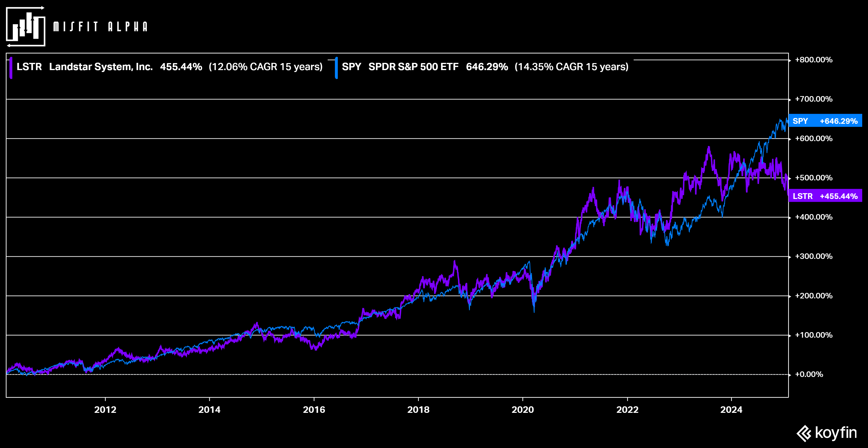Screen dimensions: 868x448
Task: Click the 2012 x-axis year label
Action: (x=105, y=410)
